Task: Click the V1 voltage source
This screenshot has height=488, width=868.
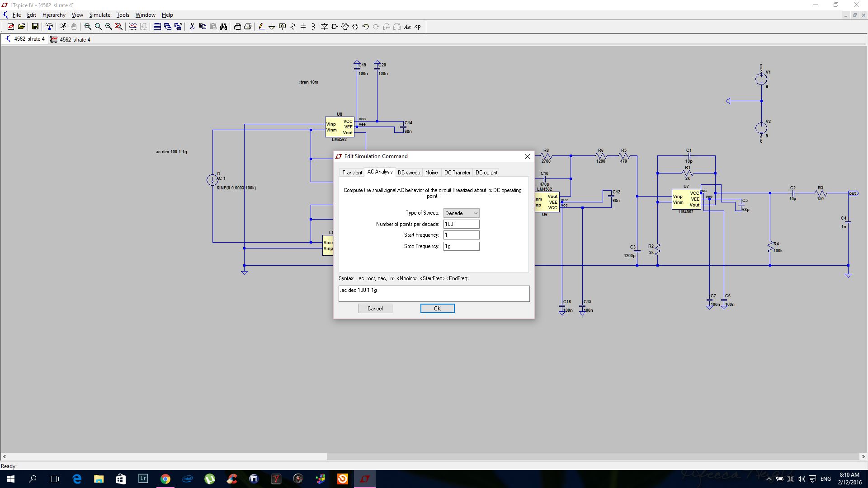Action: click(761, 79)
